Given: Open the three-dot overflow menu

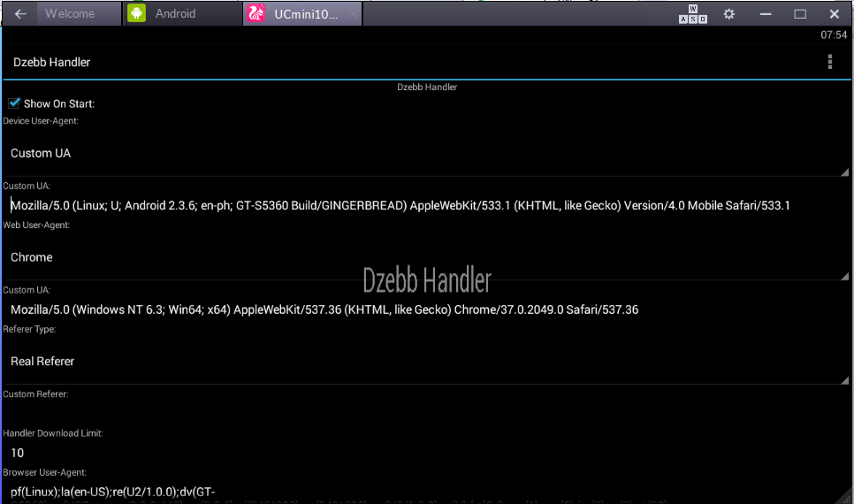Looking at the screenshot, I should 829,62.
